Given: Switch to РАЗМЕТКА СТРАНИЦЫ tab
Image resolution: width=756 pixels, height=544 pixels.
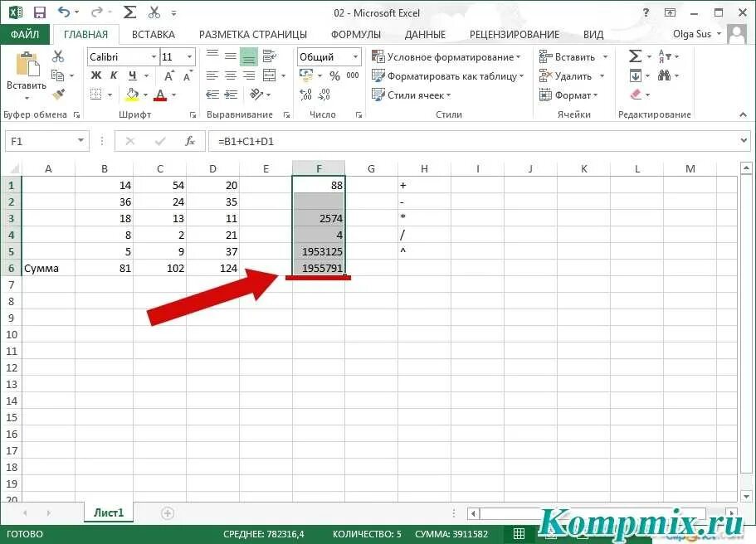Looking at the screenshot, I should pos(252,34).
